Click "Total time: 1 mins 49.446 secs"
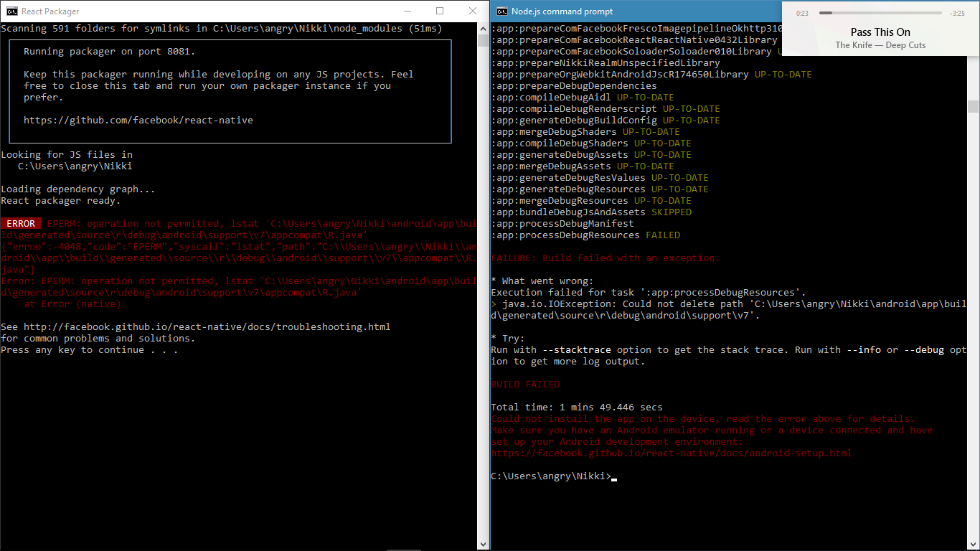This screenshot has height=551, width=980. [x=577, y=408]
